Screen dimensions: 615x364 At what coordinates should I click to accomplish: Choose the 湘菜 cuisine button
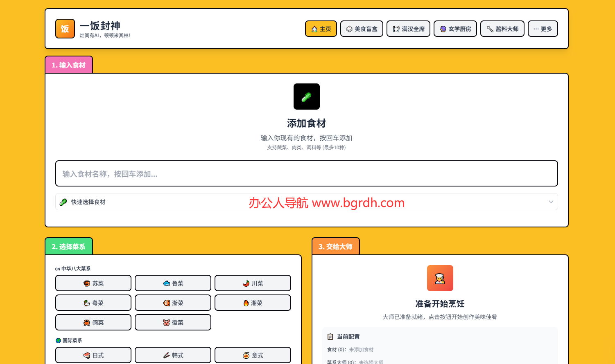click(253, 303)
